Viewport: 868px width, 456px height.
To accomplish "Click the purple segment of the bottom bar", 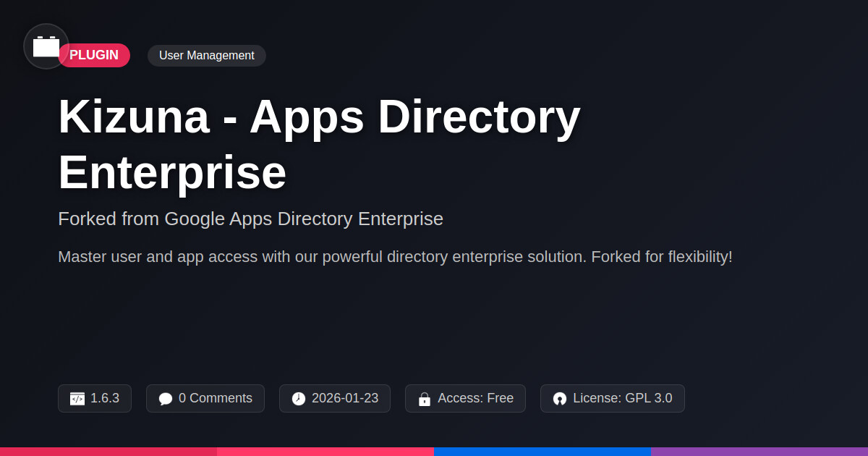I will click(x=759, y=451).
